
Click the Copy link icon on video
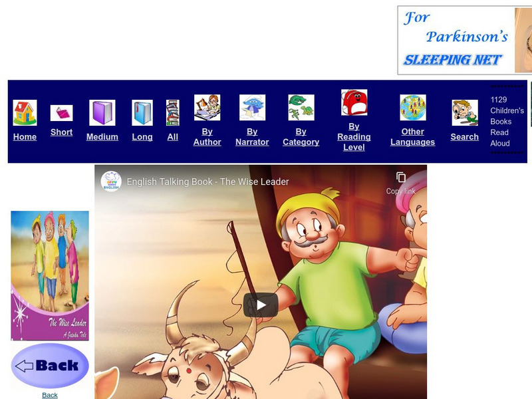coord(401,178)
